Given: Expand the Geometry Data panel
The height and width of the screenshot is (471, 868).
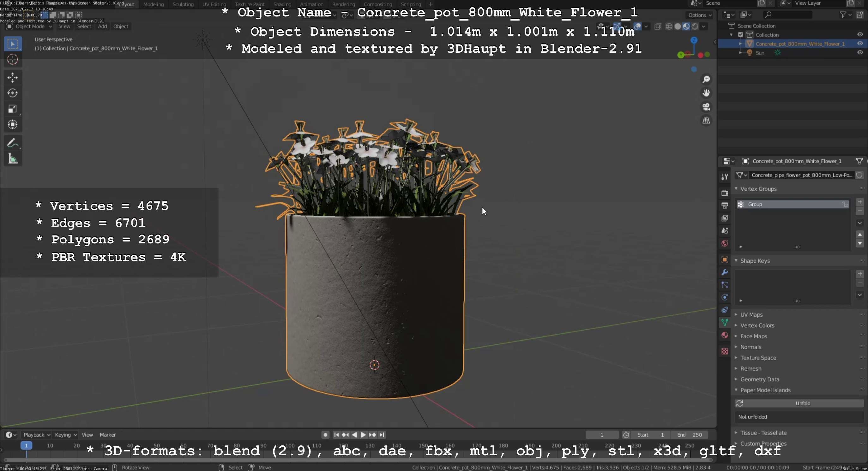Looking at the screenshot, I should [736, 379].
